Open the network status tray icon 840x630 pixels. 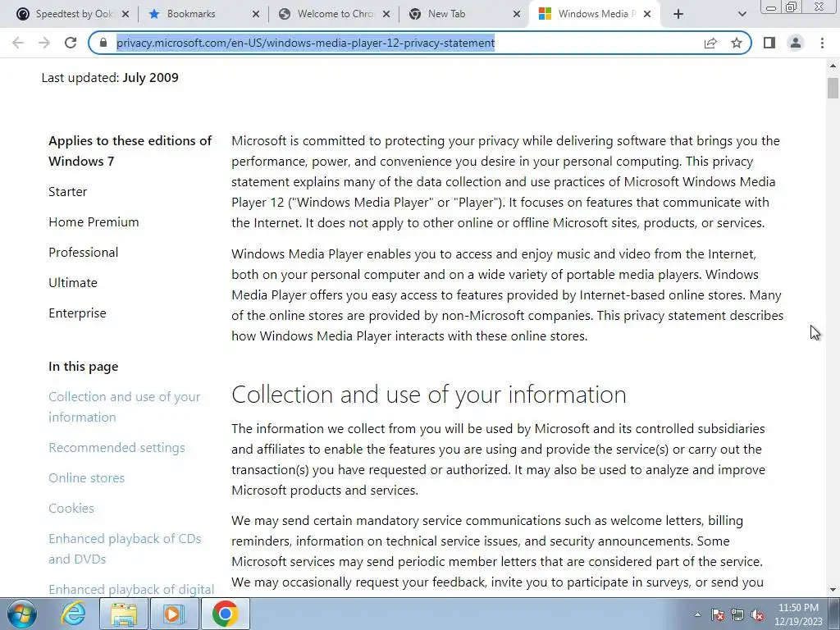737,614
